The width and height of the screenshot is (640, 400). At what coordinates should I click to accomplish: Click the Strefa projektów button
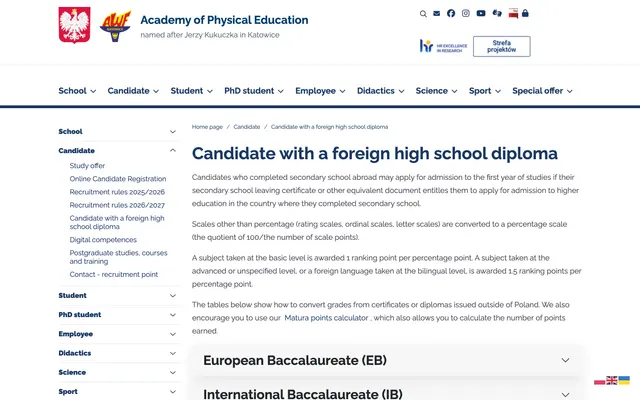[502, 46]
